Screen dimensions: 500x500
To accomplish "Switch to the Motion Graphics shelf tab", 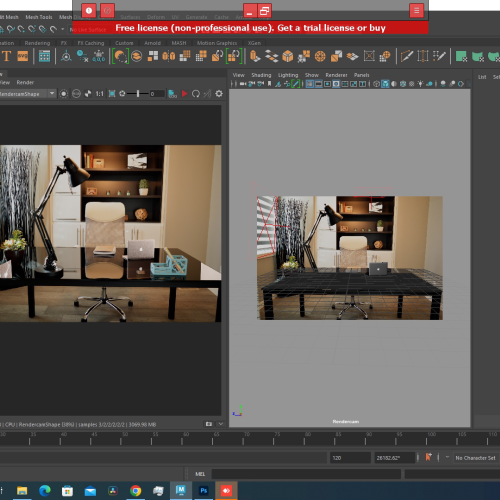I will coord(217,43).
